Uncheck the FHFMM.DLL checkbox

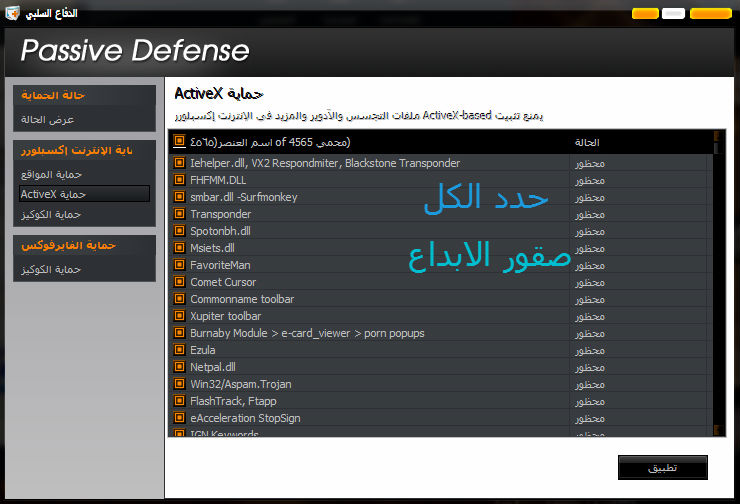coord(180,180)
